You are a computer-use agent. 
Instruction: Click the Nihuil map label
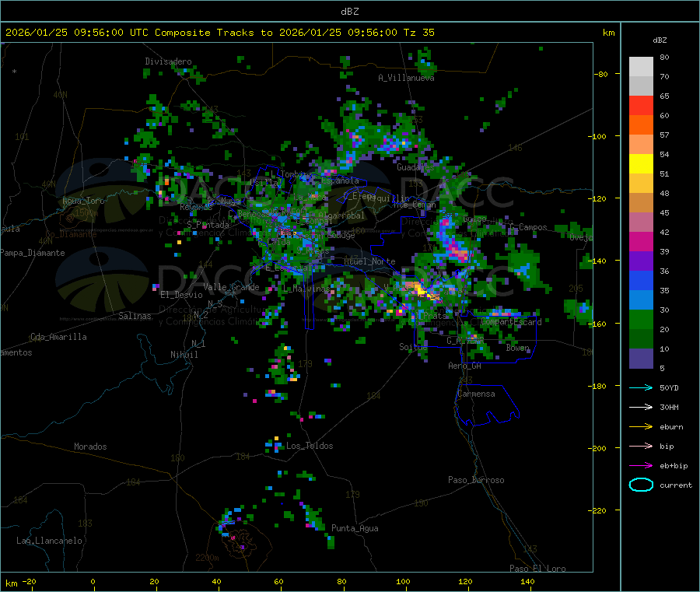pyautogui.click(x=184, y=355)
